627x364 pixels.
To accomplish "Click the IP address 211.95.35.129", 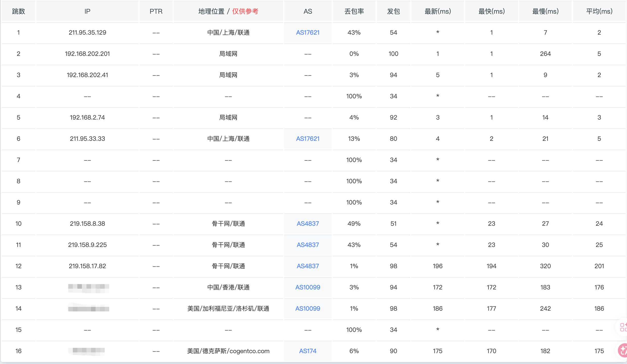I will 87,33.
